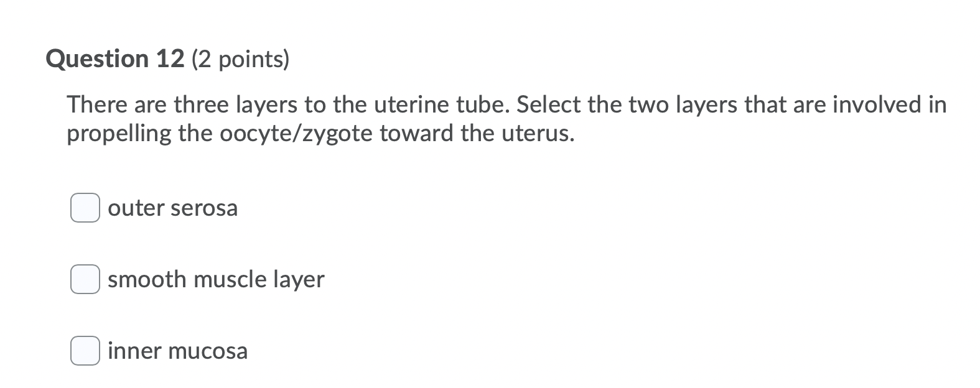Click the inner mucosa label text

pyautogui.click(x=178, y=350)
